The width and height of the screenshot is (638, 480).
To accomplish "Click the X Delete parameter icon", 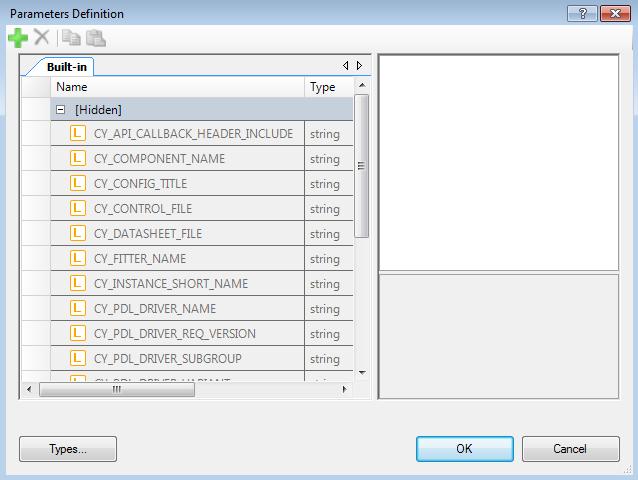I will 42,37.
